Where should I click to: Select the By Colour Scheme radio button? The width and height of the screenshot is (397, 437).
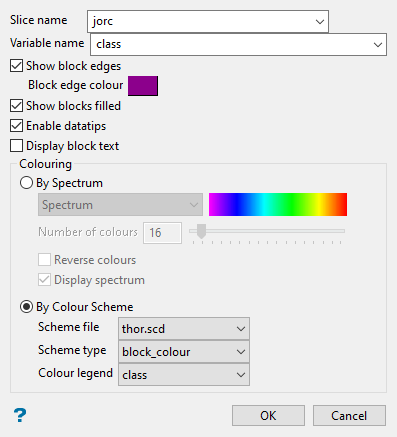click(26, 307)
